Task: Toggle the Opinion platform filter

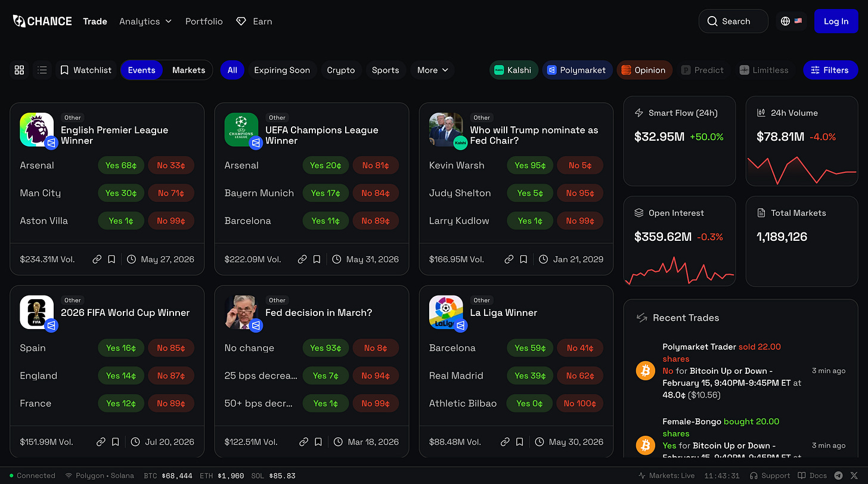Action: [x=644, y=70]
